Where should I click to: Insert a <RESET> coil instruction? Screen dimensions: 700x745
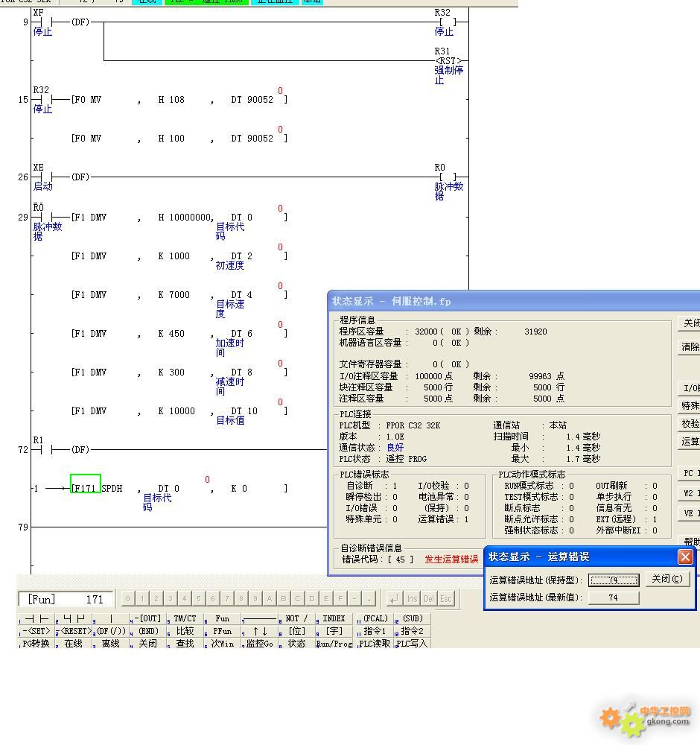point(74,631)
